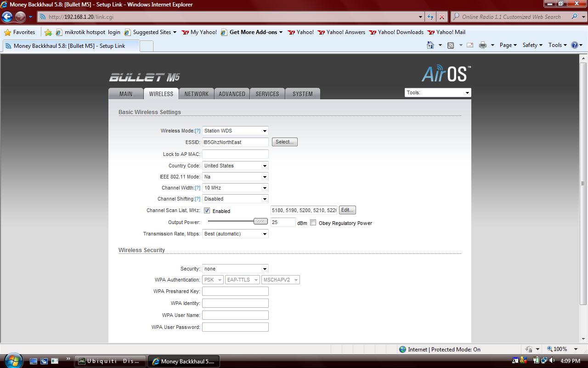Open the SERVICES tab
The height and width of the screenshot is (368, 588).
click(267, 94)
